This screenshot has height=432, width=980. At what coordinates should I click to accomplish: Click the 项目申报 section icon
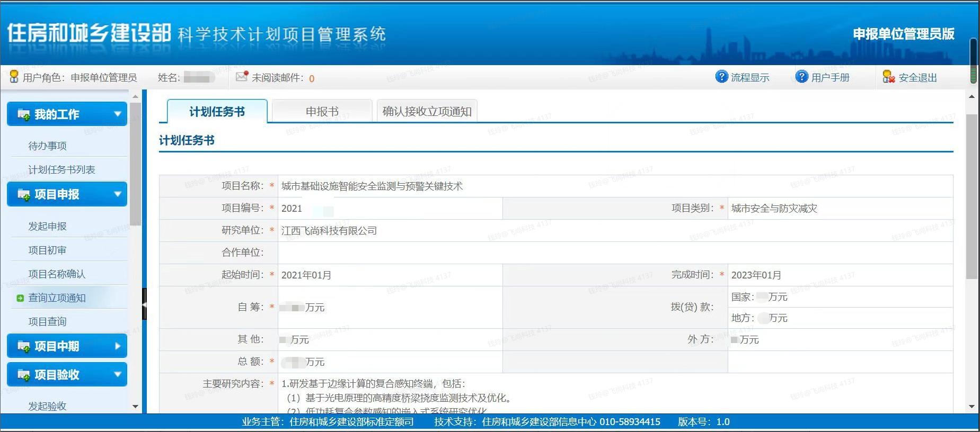click(24, 194)
